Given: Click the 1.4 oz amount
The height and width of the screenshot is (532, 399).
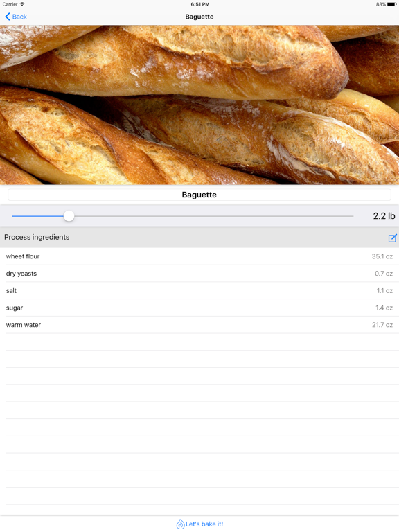Looking at the screenshot, I should [384, 308].
